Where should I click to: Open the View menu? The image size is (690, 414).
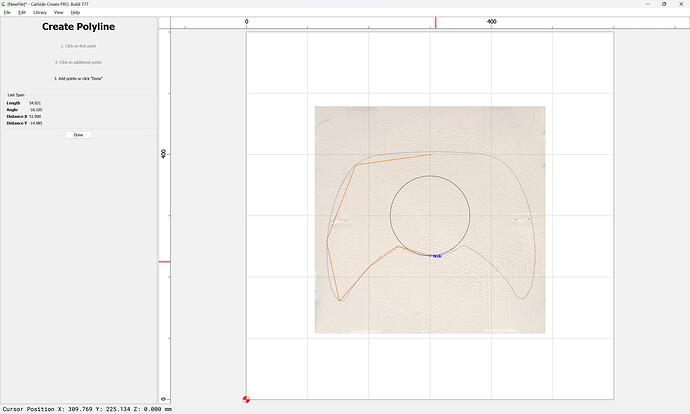[x=59, y=12]
